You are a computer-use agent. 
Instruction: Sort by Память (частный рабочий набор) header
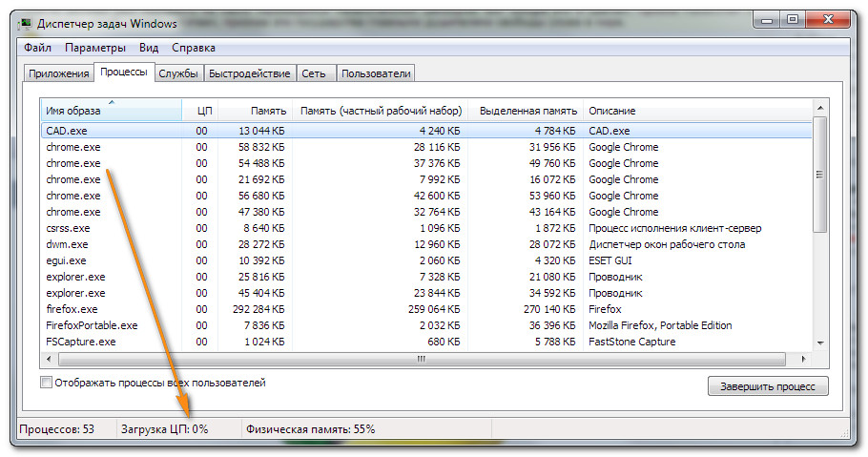381,111
